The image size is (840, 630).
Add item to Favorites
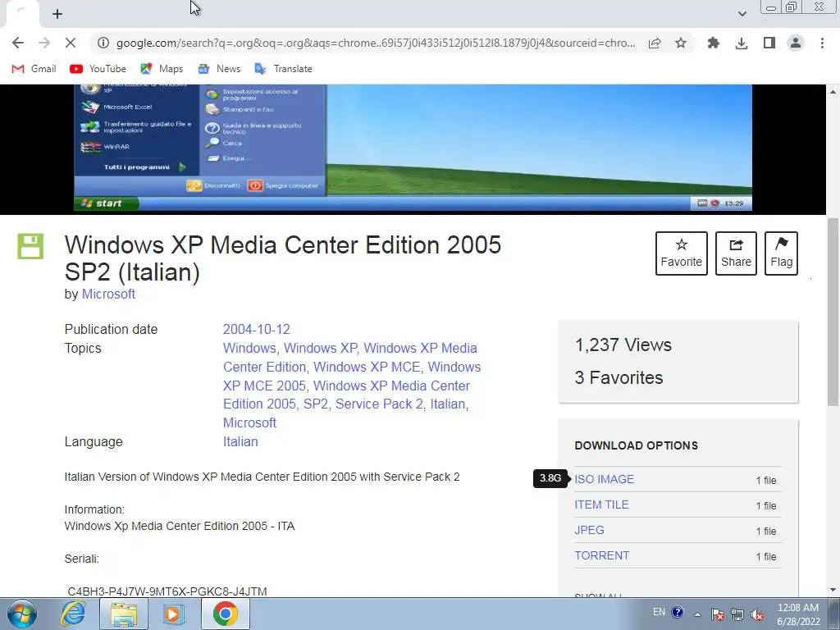[682, 253]
